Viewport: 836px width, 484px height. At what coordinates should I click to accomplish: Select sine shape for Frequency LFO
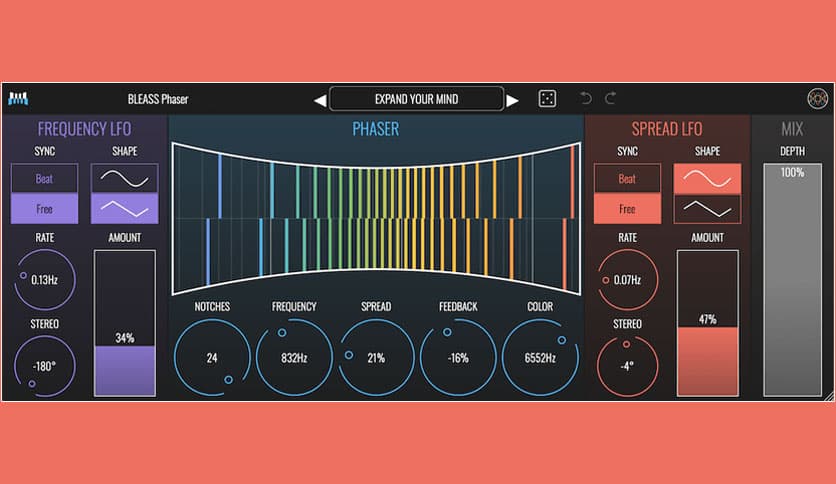click(125, 179)
